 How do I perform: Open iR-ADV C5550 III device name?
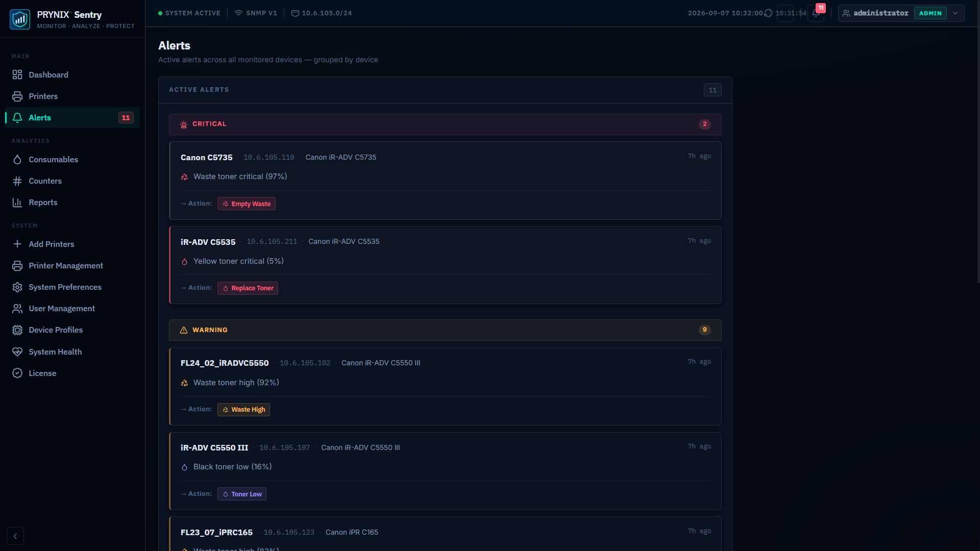(x=214, y=447)
